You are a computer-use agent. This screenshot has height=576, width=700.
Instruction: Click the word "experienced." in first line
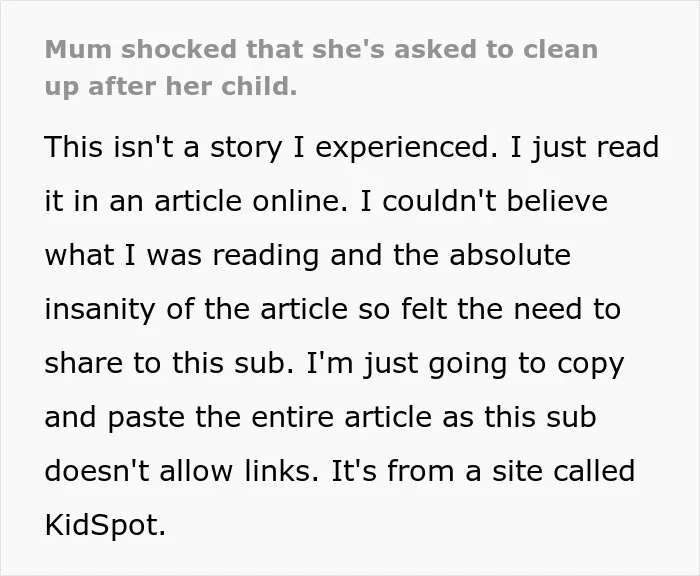coord(406,148)
